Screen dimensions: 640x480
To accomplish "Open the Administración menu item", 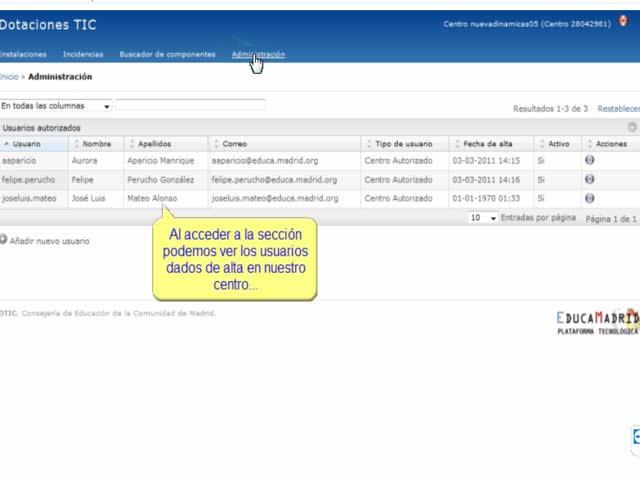I will [258, 54].
